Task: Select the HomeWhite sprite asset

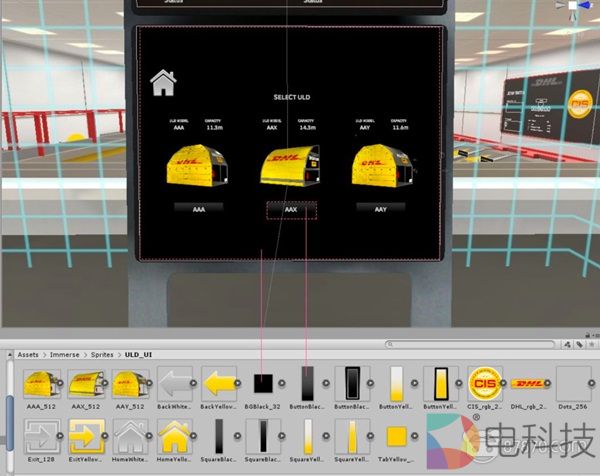Action: (x=128, y=436)
